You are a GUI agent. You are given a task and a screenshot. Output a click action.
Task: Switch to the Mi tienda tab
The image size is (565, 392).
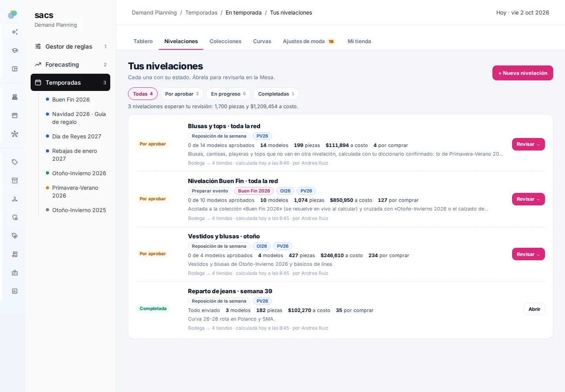pos(359,41)
